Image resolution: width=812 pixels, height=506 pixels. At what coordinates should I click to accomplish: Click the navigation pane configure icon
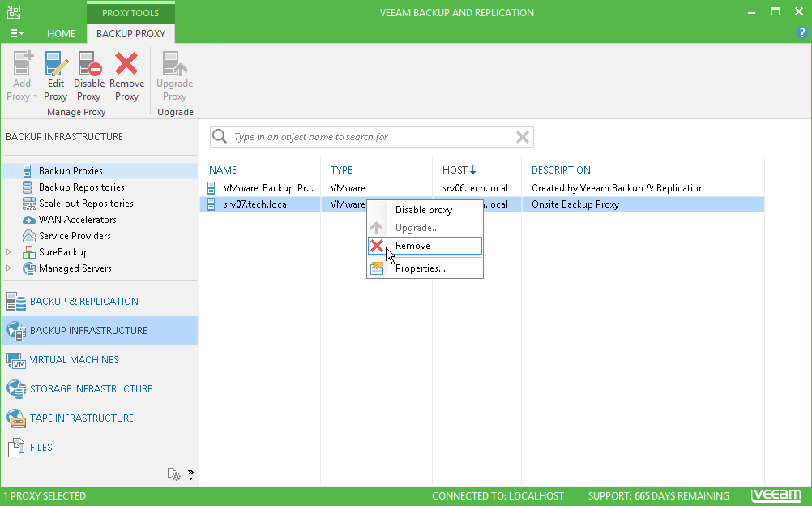pos(173,474)
